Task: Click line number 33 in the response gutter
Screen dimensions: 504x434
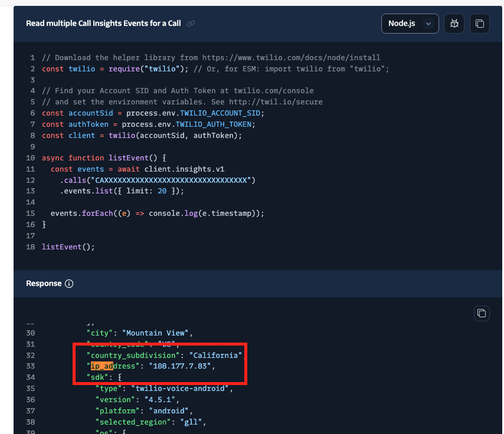Action: pyautogui.click(x=31, y=366)
